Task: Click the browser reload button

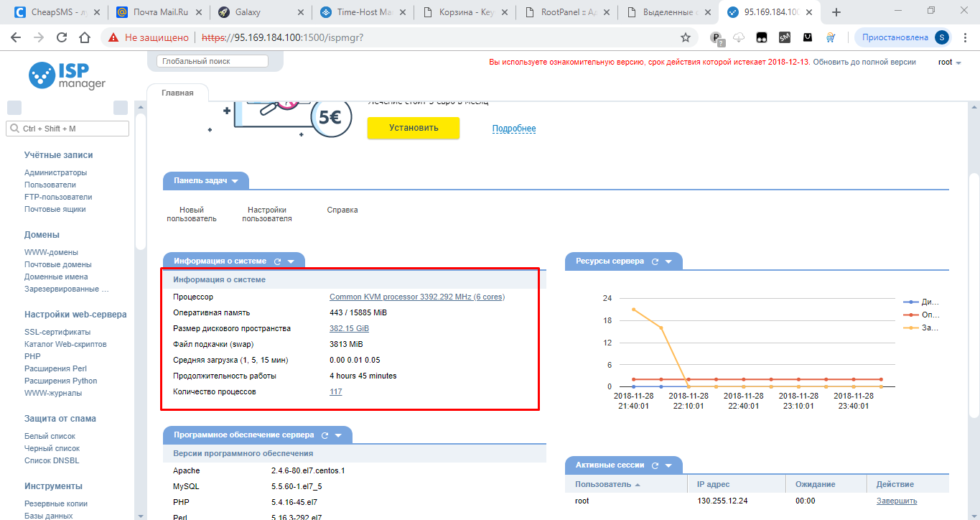Action: [x=62, y=37]
